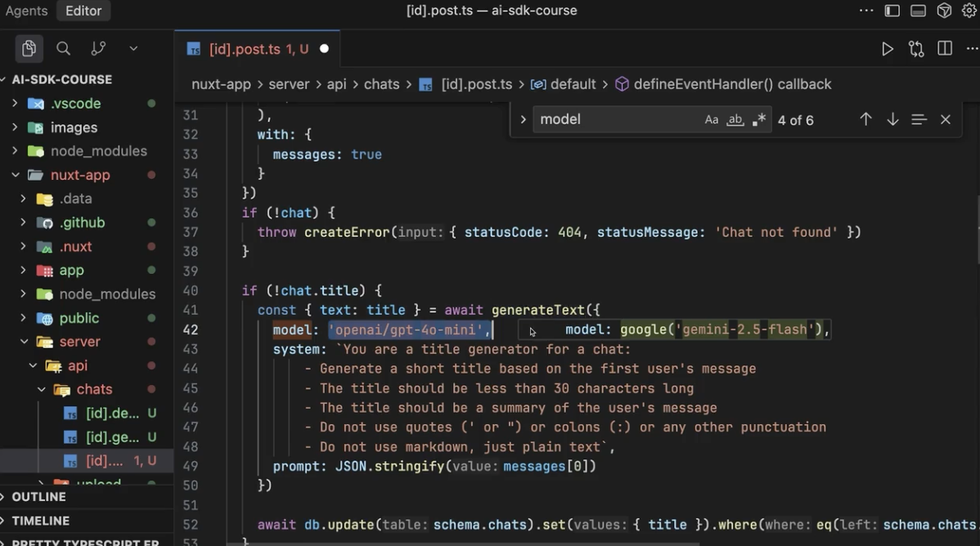Toggle Use Regular Expression in find

759,120
